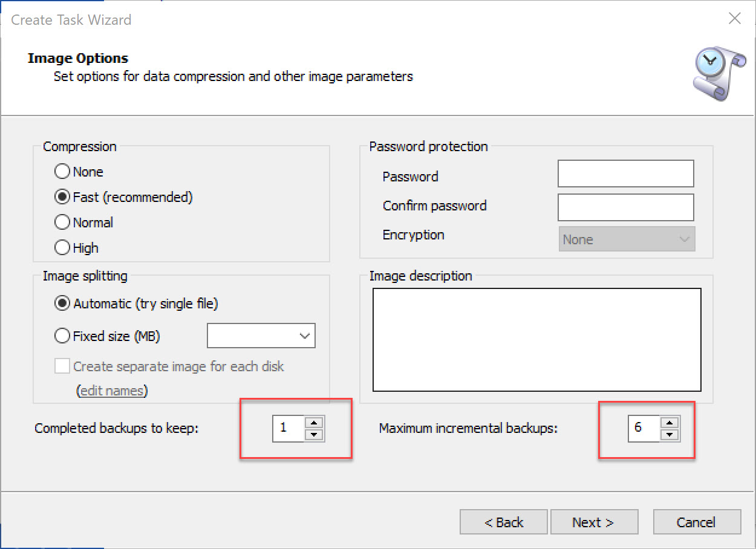Close the Create Task Wizard window
Screen dimensions: 756x549
click(x=735, y=19)
